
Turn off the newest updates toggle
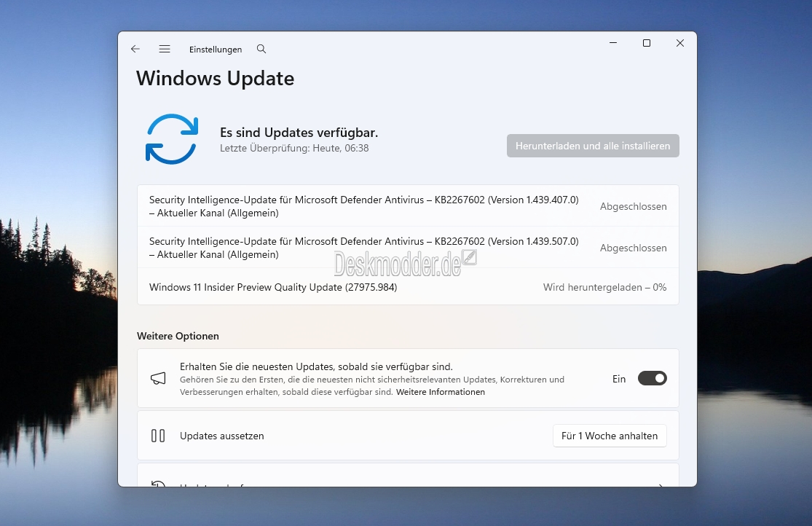(x=652, y=378)
